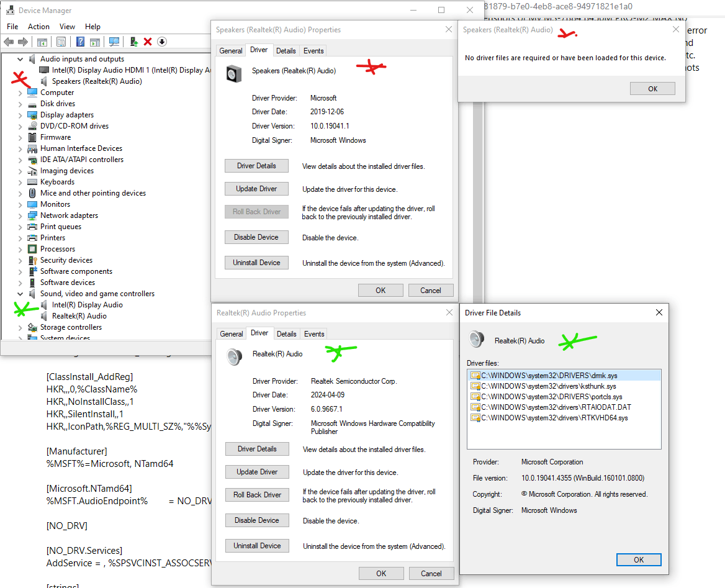Click Disable Device in Speakers Properties
This screenshot has width=725, height=588.
pyautogui.click(x=256, y=237)
